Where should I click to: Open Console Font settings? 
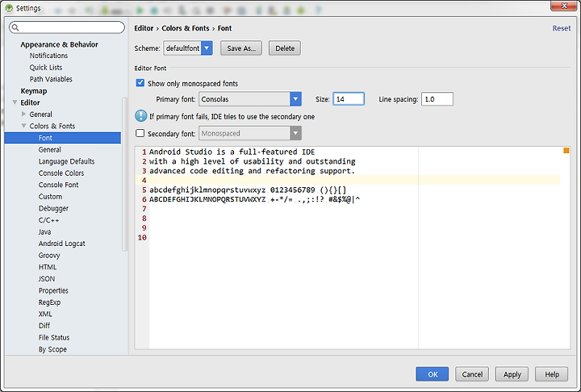pyautogui.click(x=59, y=185)
